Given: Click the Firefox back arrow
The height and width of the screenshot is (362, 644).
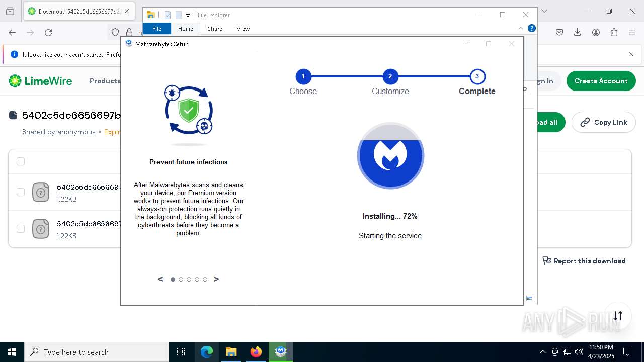Looking at the screenshot, I should click(12, 32).
